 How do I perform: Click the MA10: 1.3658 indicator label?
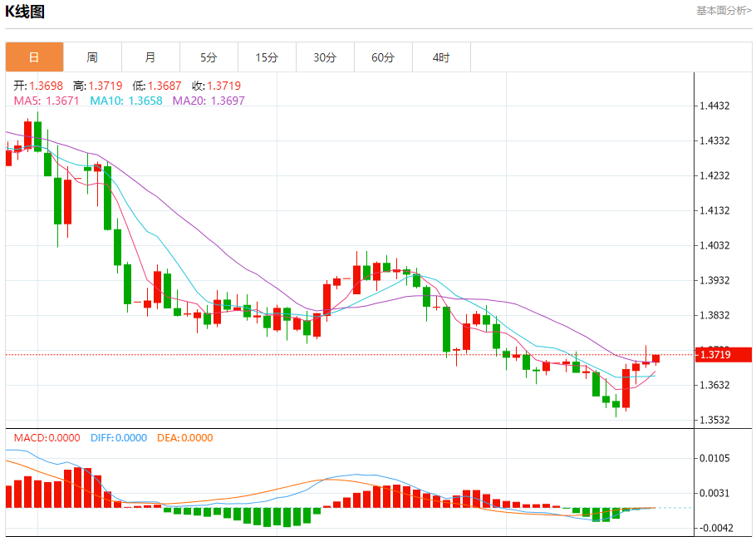126,101
